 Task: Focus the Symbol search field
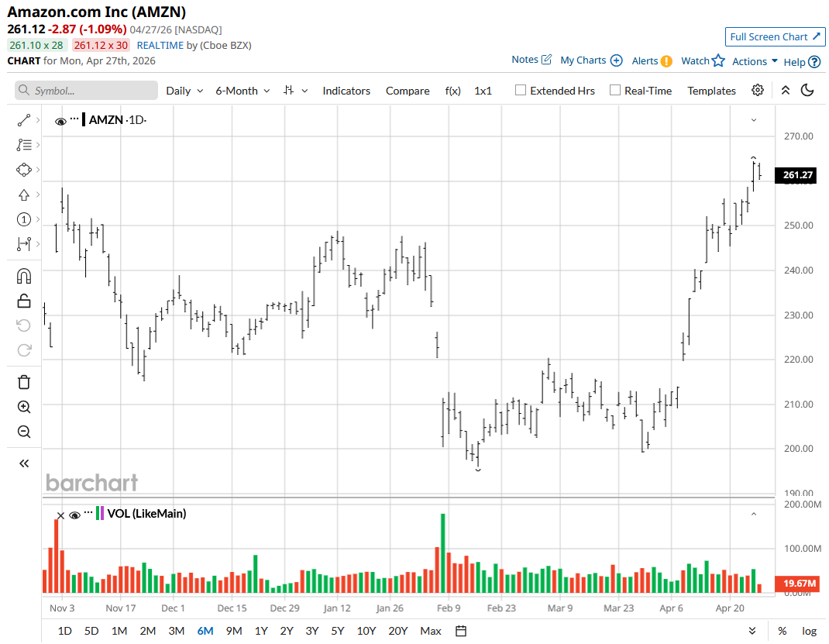click(x=86, y=91)
